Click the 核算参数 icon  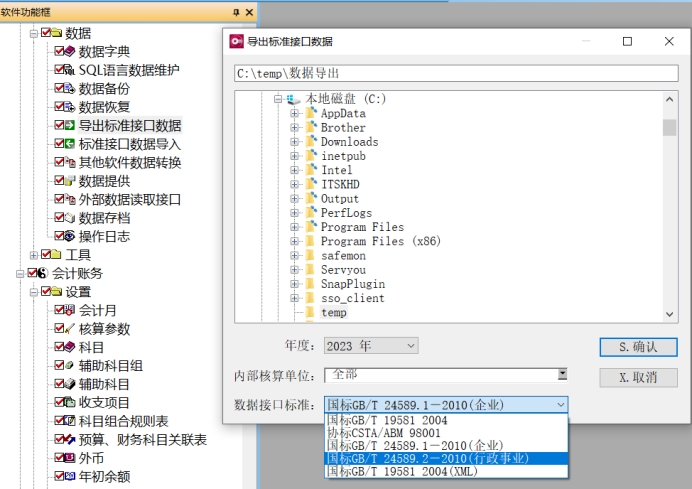71,329
